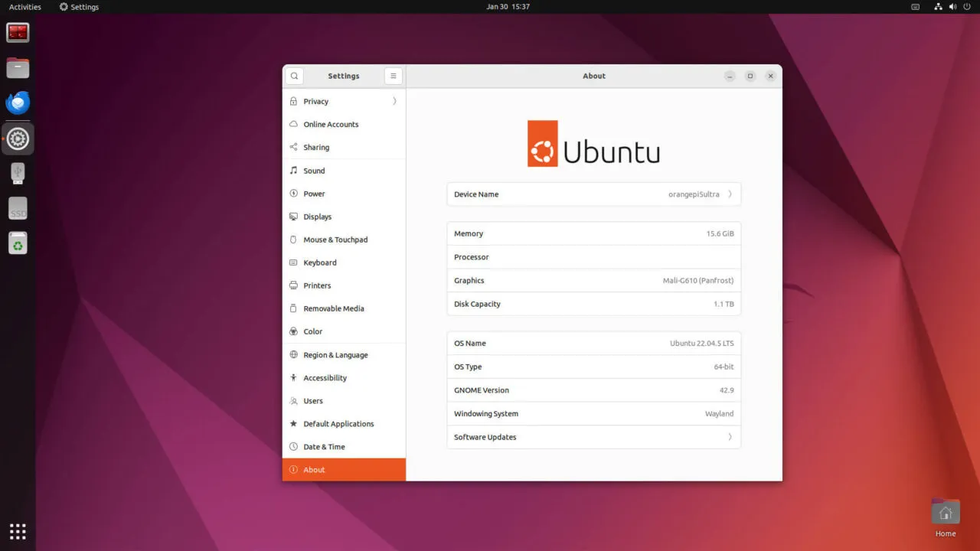Open Thunderbird from the dock
Screen dimensions: 980x551
click(x=18, y=103)
